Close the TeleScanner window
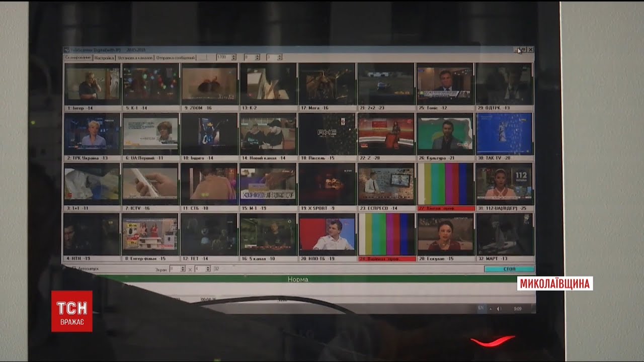 pyautogui.click(x=530, y=49)
